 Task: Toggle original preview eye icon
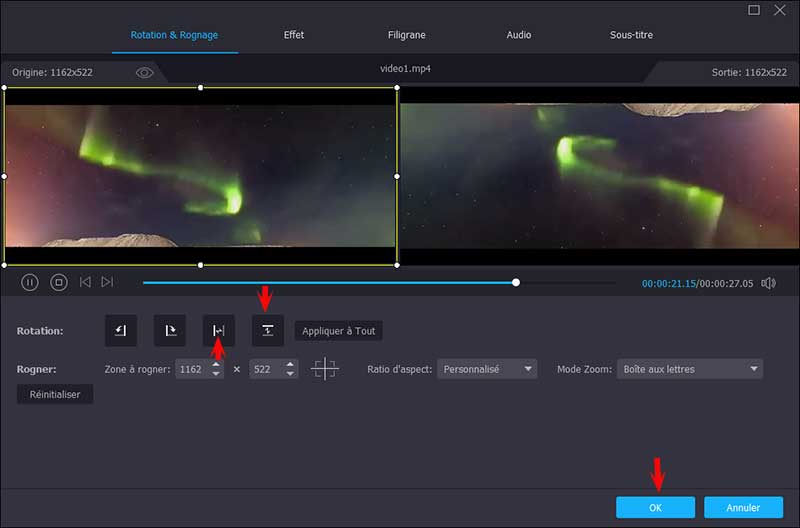(145, 73)
